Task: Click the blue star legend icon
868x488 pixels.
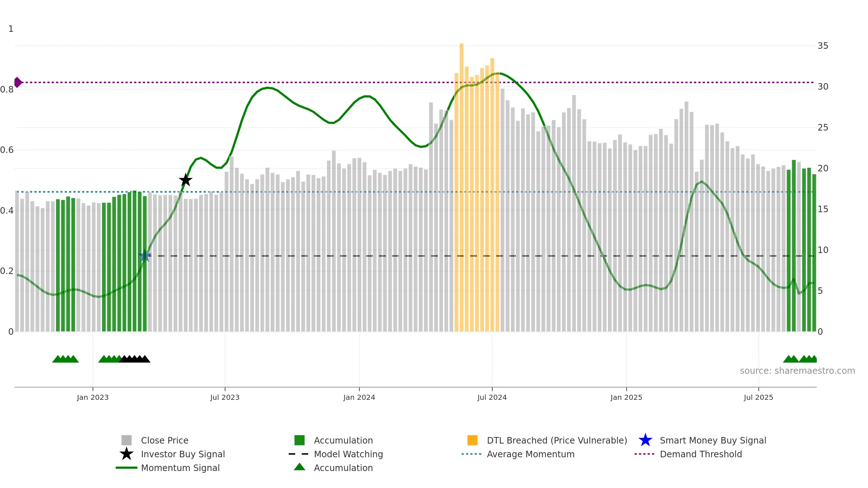Action: click(x=645, y=440)
